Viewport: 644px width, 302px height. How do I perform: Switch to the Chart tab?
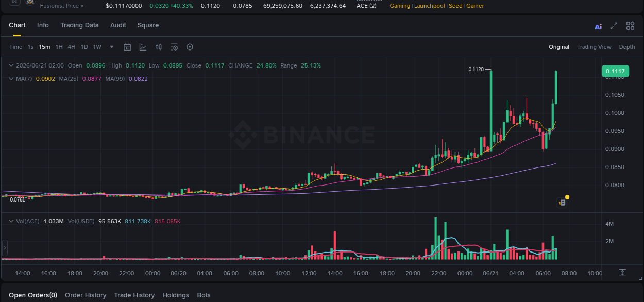(x=17, y=25)
